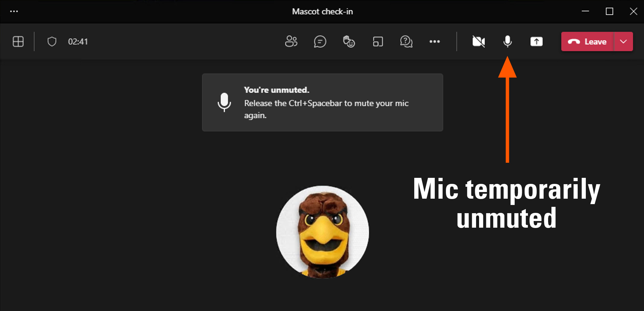The image size is (644, 311).
Task: Select the hawk mascot avatar
Action: pyautogui.click(x=322, y=232)
